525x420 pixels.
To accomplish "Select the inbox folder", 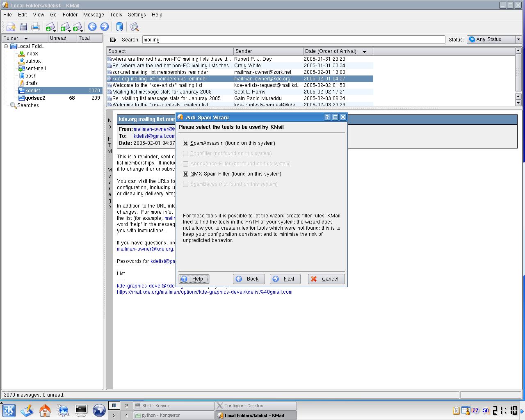I will point(32,54).
